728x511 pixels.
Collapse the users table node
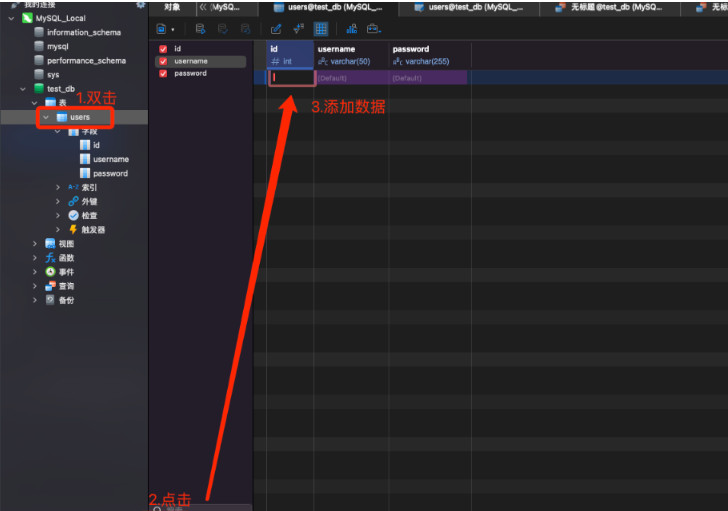pos(46,117)
